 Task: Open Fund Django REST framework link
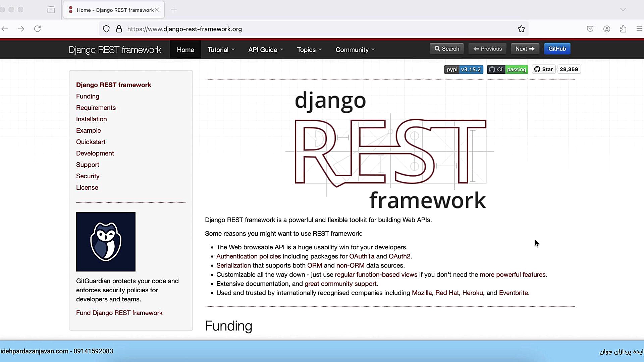point(119,313)
